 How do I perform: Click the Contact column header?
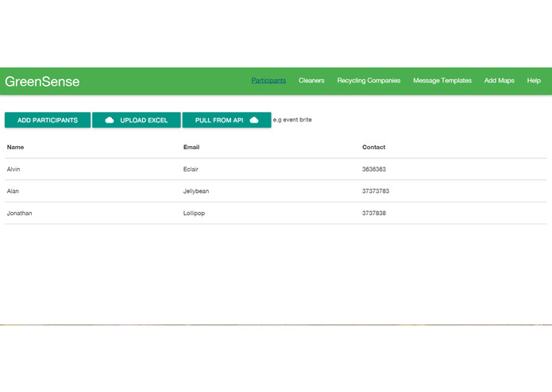(373, 148)
